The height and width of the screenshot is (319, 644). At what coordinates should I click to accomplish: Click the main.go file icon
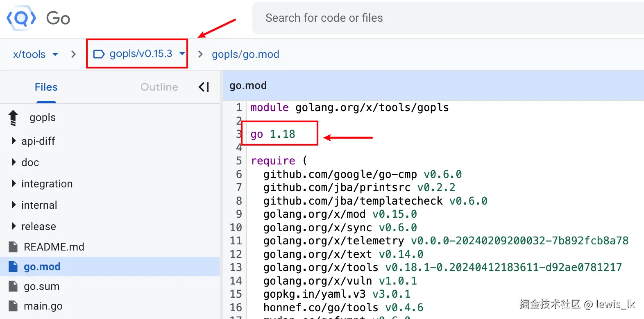pyautogui.click(x=13, y=306)
